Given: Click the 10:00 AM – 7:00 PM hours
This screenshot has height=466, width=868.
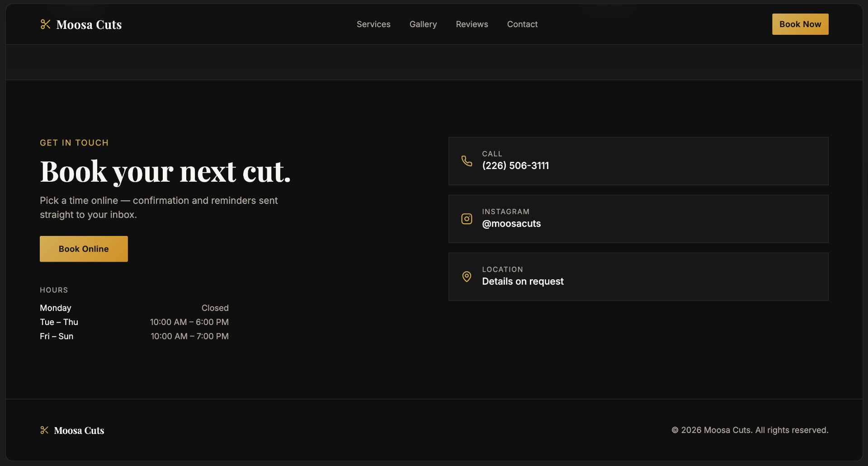Looking at the screenshot, I should tap(190, 336).
